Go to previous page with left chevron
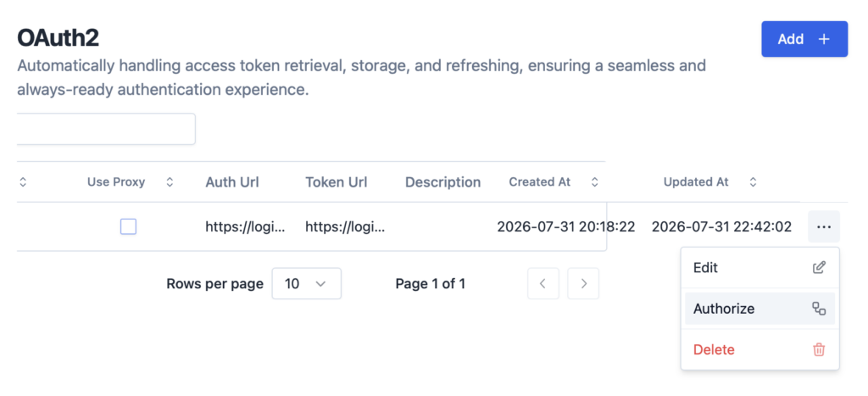The height and width of the screenshot is (396, 868). click(x=543, y=283)
